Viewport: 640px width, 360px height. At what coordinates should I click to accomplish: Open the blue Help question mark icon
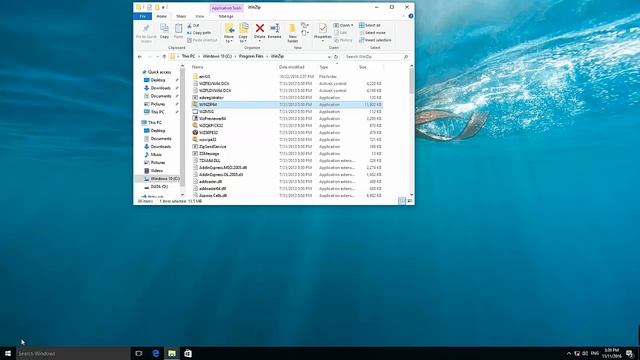[411, 16]
